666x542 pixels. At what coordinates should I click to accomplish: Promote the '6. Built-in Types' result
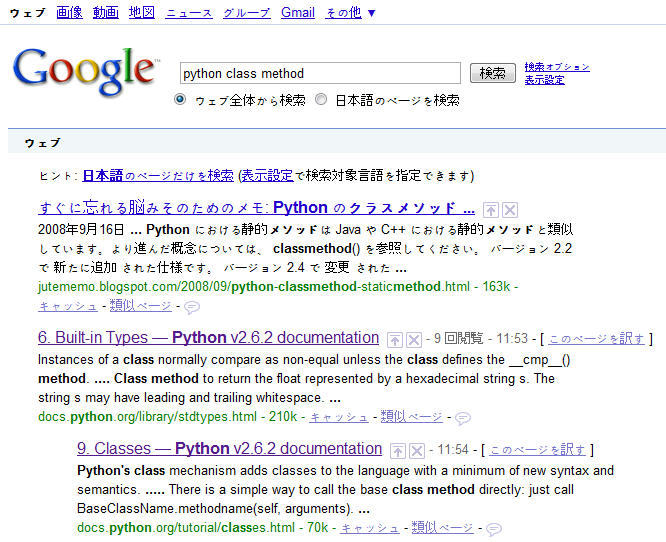[395, 340]
